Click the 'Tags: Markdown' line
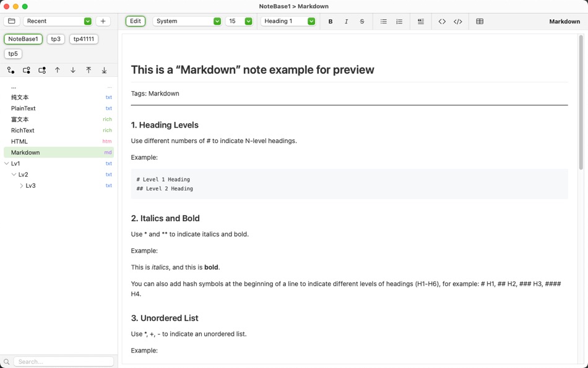 coord(155,94)
